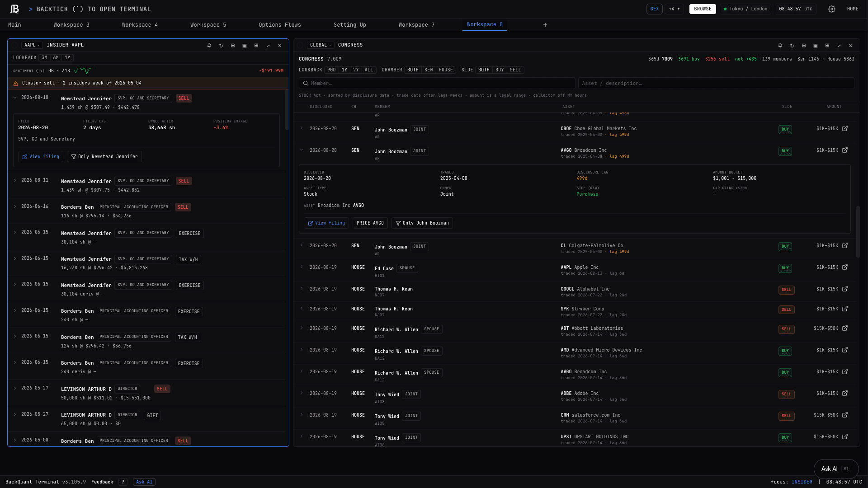Collapse the Newstead Jennifer 2026-08-18 row
The width and height of the screenshot is (868, 488).
click(x=15, y=98)
